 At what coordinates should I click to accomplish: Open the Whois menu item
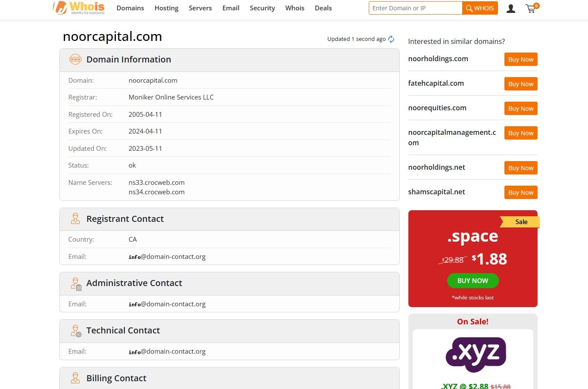[295, 8]
